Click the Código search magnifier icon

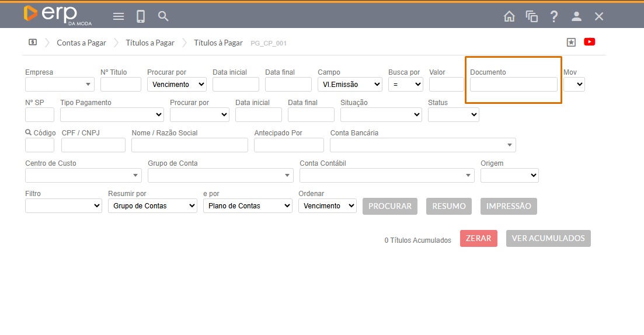(x=28, y=132)
